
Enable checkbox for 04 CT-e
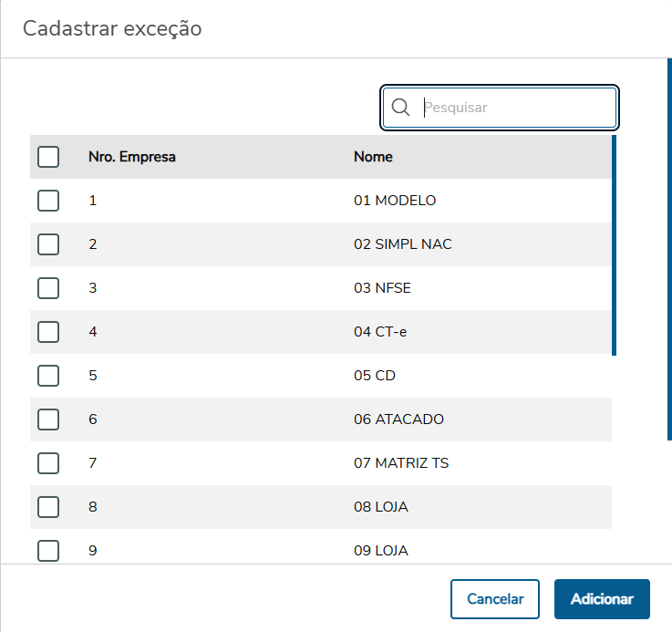(48, 332)
